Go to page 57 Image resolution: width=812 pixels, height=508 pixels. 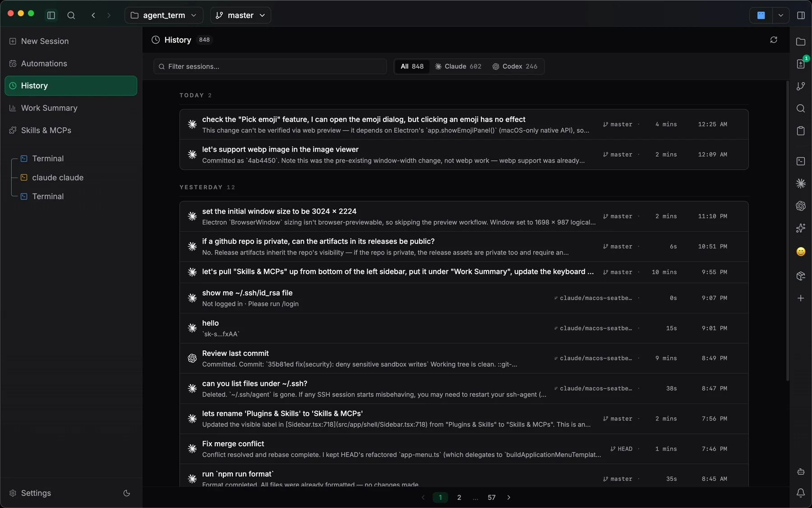[x=491, y=498]
